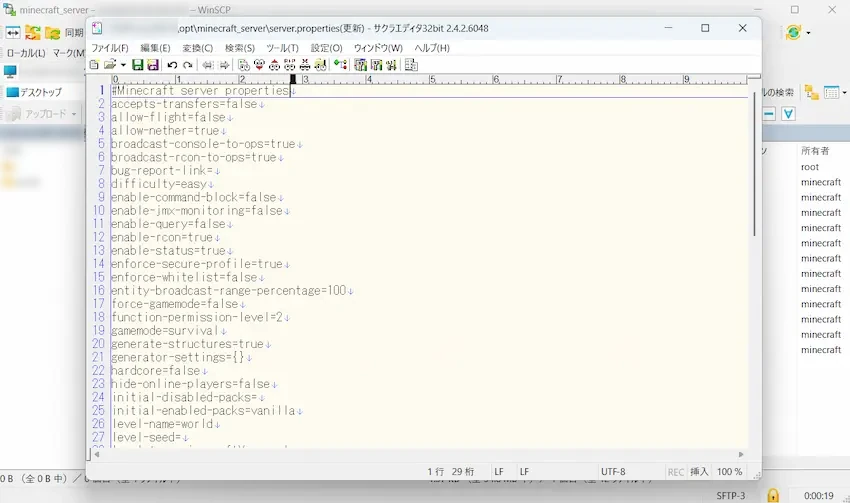
Task: Click WinSCP synchronize folders orange icon
Action: [33, 33]
